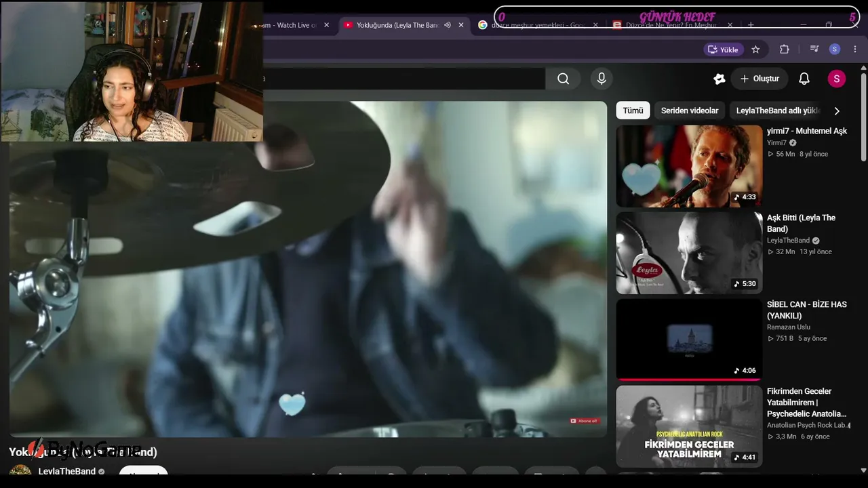
Task: Select the Seriden videolar chip
Action: coord(690,110)
